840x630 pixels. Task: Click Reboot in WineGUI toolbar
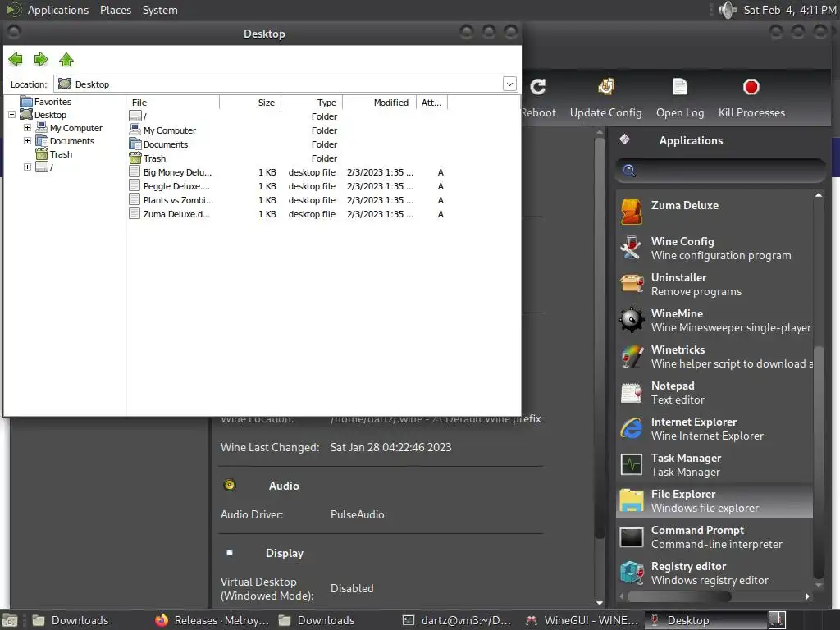point(538,98)
